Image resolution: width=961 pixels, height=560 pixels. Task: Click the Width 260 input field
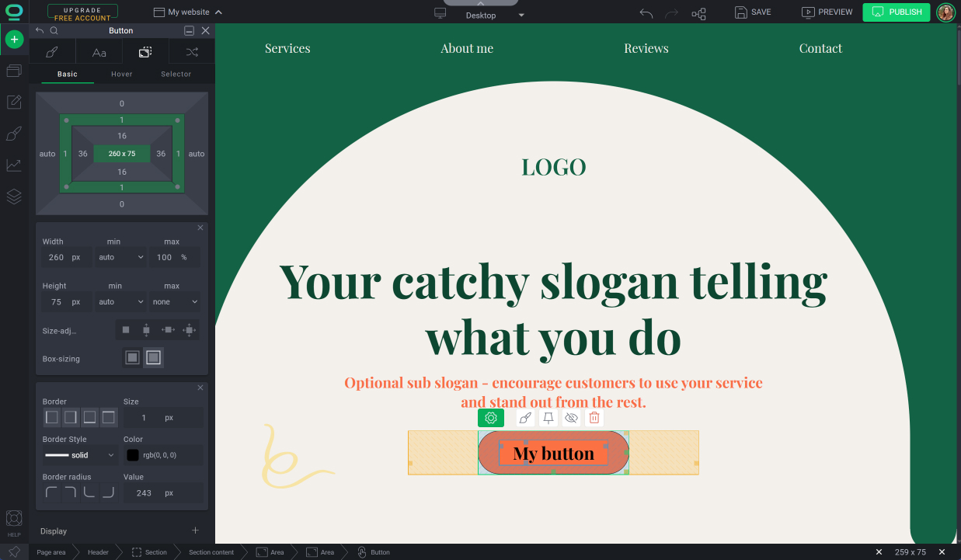click(67, 257)
